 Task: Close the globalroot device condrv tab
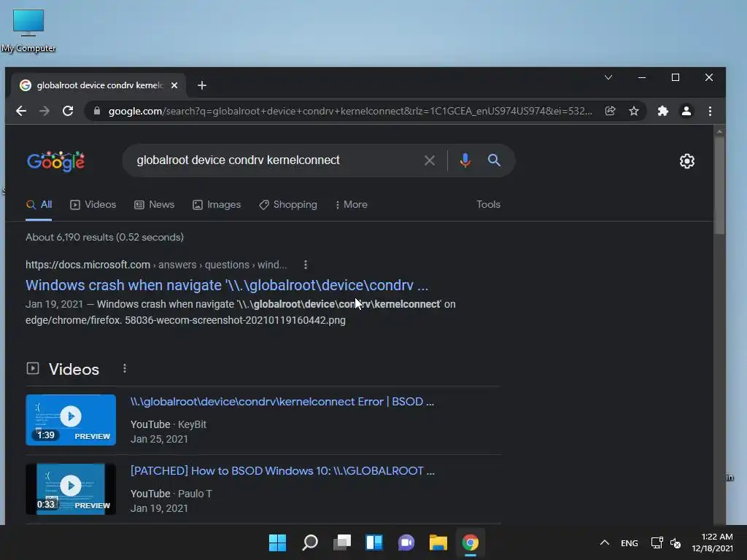point(174,85)
